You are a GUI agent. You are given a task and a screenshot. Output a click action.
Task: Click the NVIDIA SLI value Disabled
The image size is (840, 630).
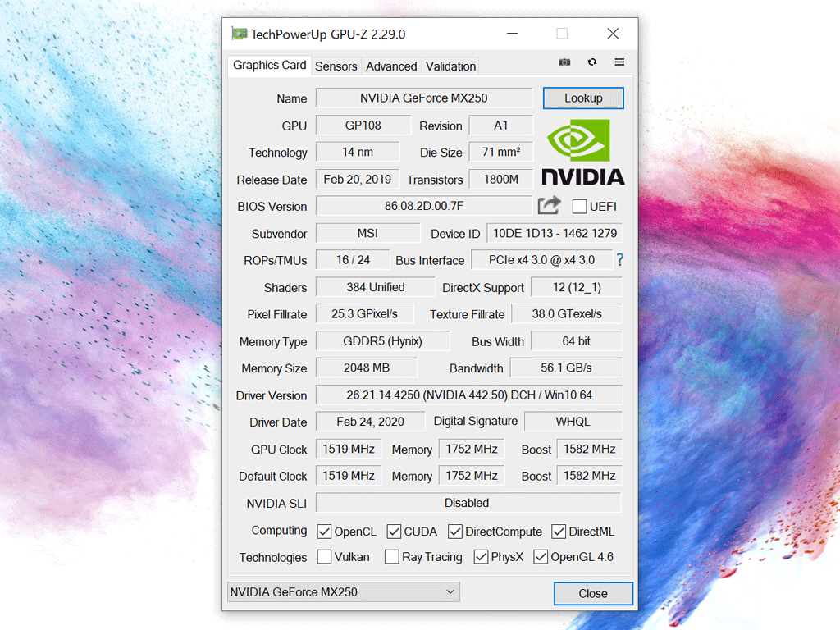[468, 503]
